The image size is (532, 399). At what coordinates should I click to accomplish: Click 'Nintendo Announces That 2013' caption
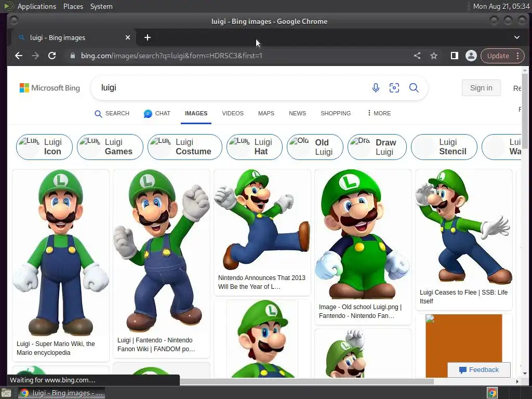(x=262, y=282)
